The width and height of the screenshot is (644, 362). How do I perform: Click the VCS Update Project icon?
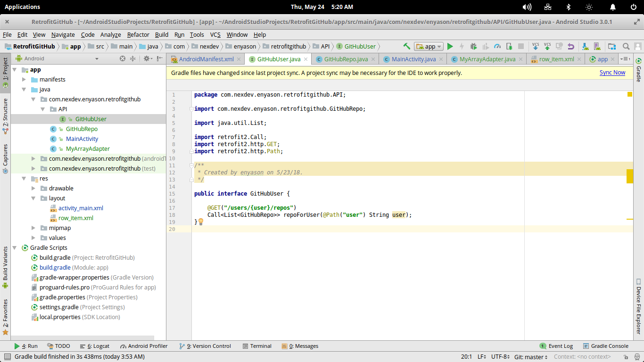click(x=536, y=46)
